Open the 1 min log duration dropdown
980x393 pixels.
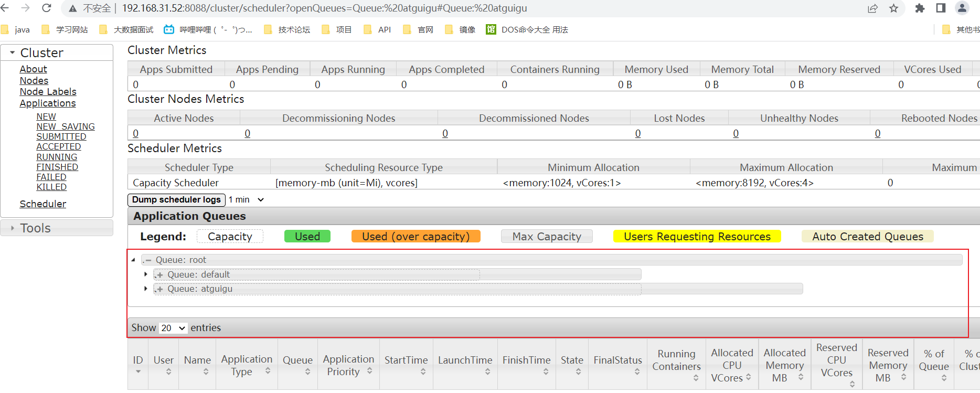click(246, 200)
